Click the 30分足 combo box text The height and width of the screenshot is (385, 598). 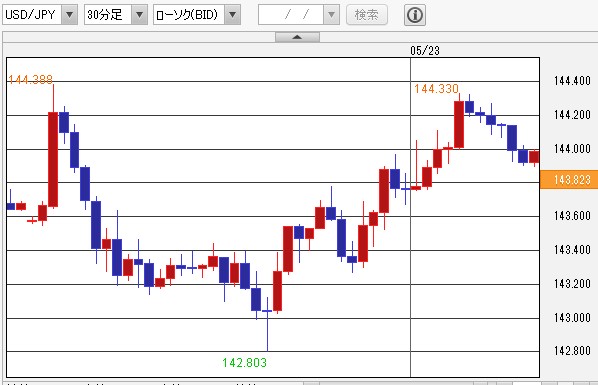pos(104,15)
